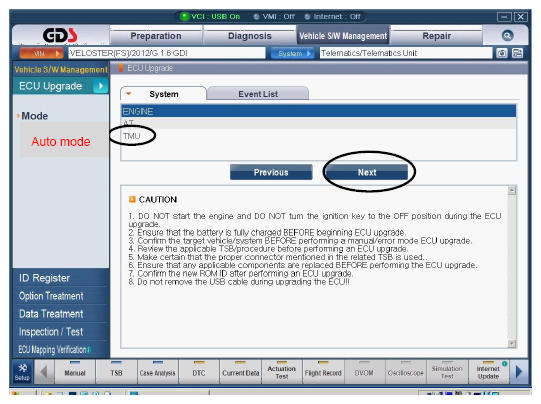541x404 pixels.
Task: Click the camera screenshot icon
Action: pyautogui.click(x=502, y=53)
